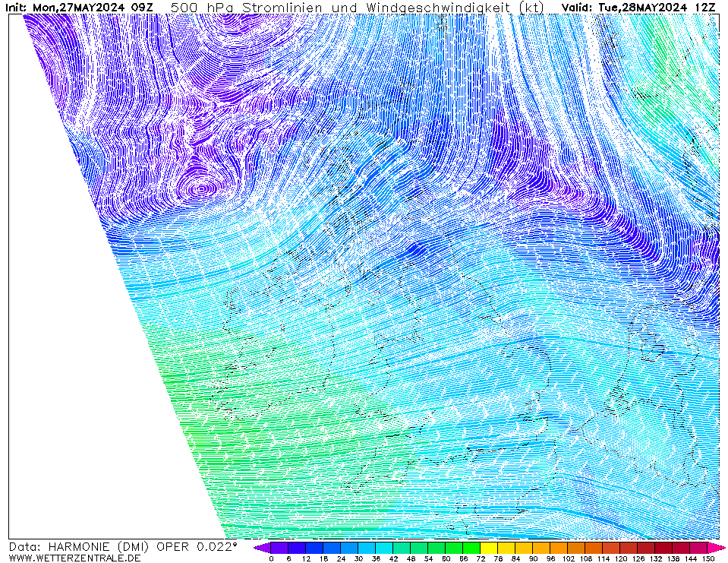Click the green legend swatch between 54 and 60
This screenshot has height=563, width=728.
coord(437,548)
